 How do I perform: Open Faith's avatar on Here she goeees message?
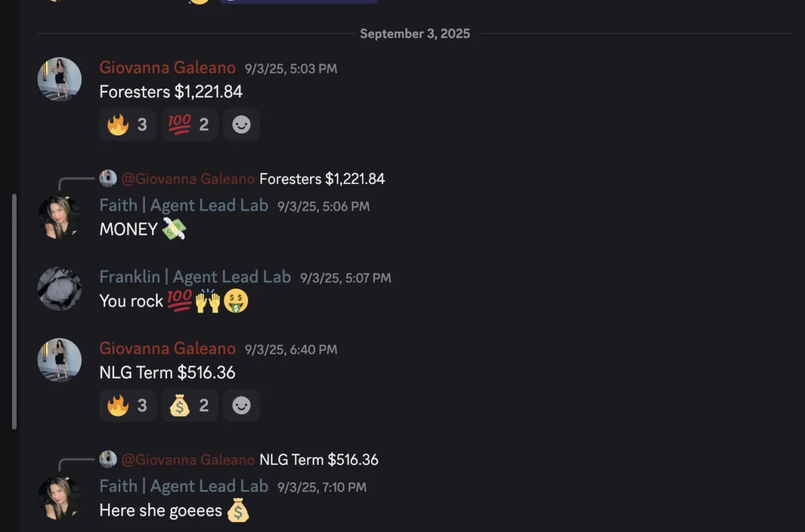click(x=60, y=498)
